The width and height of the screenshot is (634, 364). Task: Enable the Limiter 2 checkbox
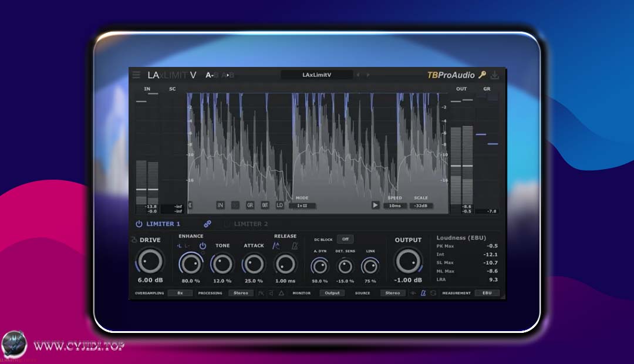(227, 224)
